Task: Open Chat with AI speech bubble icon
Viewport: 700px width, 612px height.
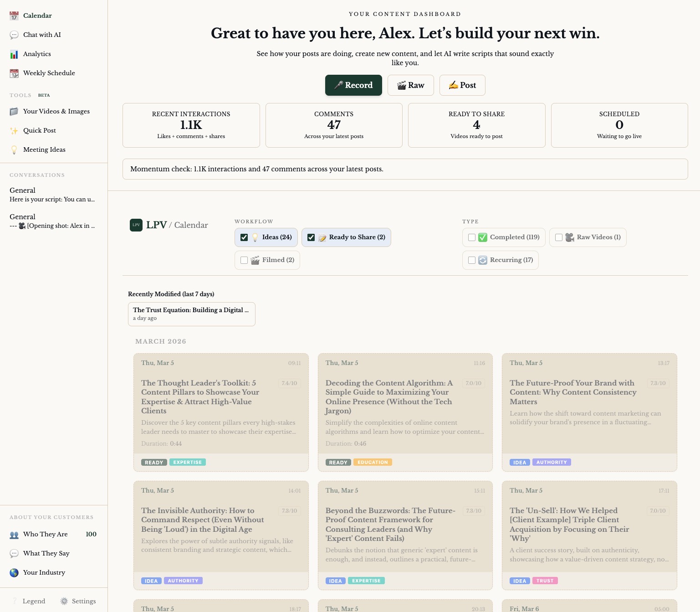Action: 14,35
